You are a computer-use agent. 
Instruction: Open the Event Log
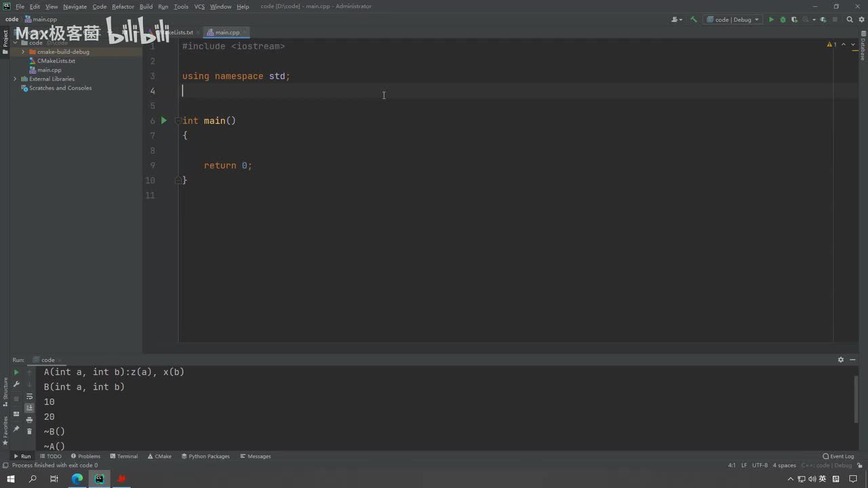point(838,456)
